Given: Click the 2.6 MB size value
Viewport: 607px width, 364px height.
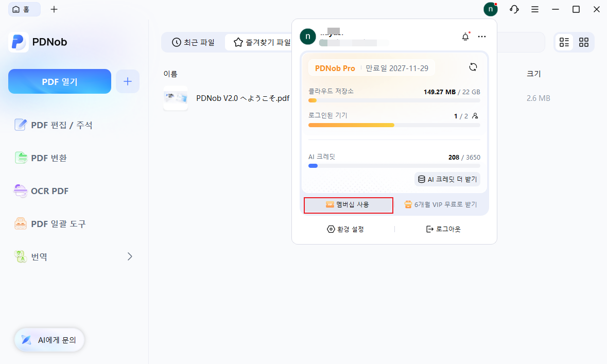Looking at the screenshot, I should [538, 98].
